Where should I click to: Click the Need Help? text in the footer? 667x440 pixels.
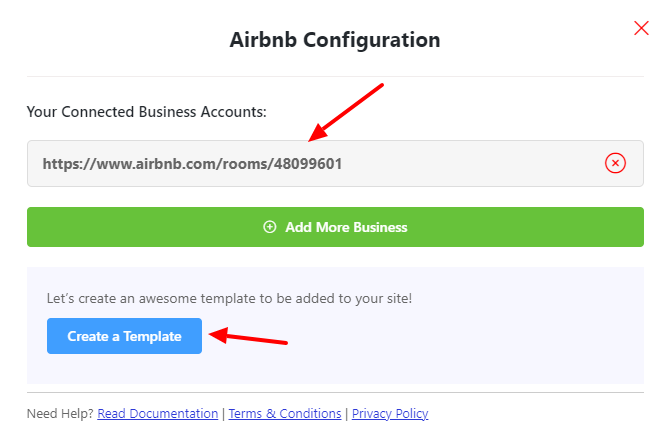tap(60, 413)
